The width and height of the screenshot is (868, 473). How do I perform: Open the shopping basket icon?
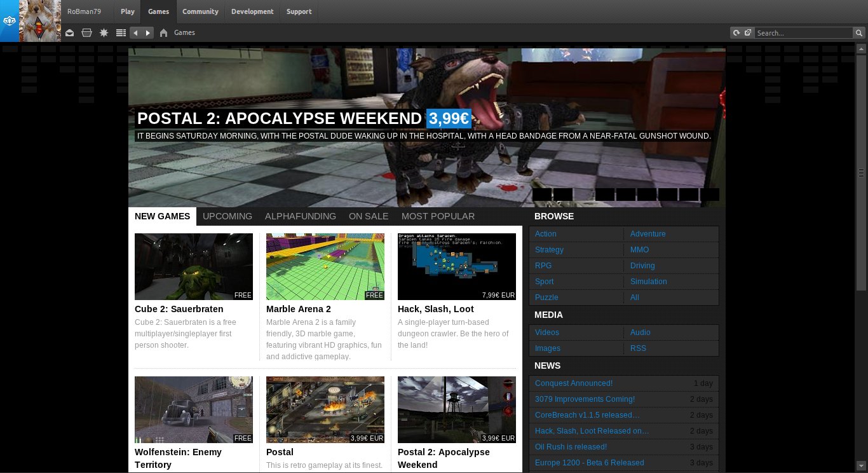coord(87,33)
